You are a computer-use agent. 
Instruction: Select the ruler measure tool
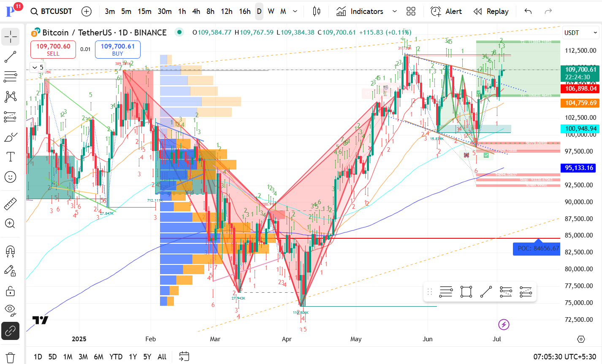coord(11,204)
